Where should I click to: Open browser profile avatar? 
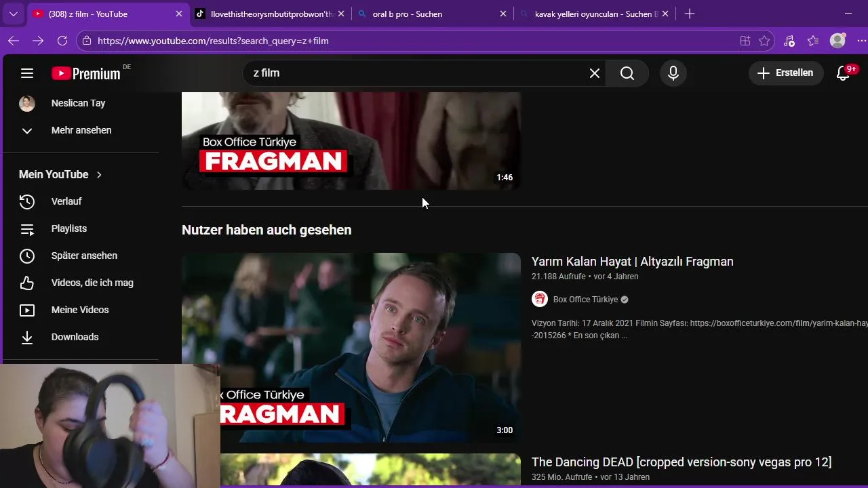pos(837,41)
